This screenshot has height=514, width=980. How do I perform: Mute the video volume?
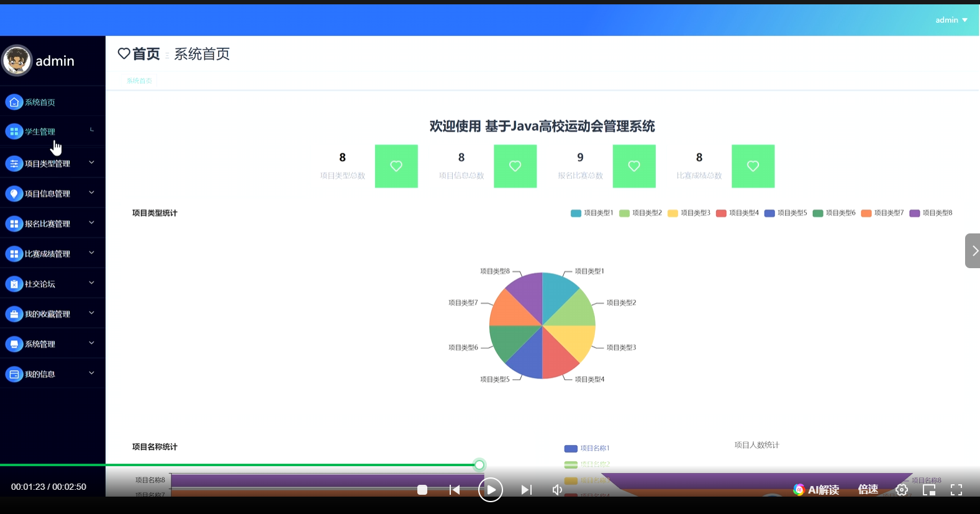[x=557, y=490]
